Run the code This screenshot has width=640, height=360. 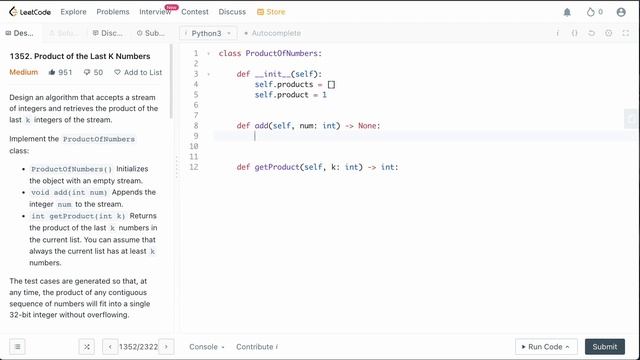pos(546,347)
